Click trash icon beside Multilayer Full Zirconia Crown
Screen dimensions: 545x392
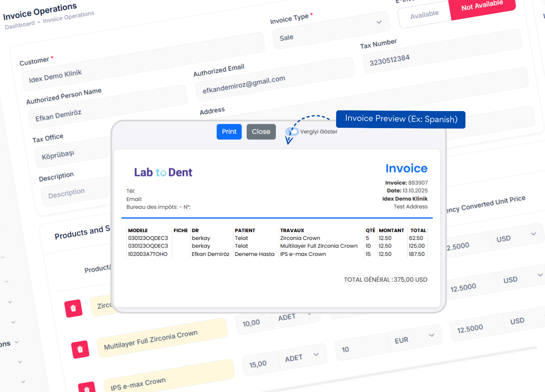tap(80, 349)
